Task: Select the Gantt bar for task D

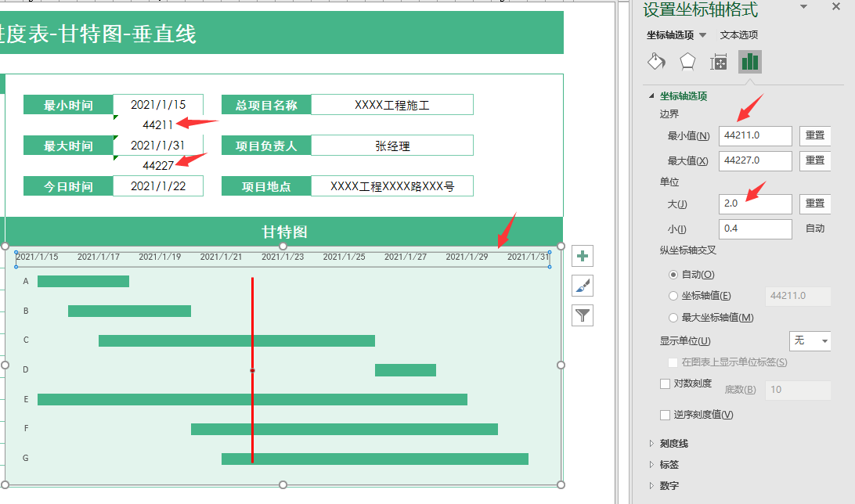Action: point(406,370)
